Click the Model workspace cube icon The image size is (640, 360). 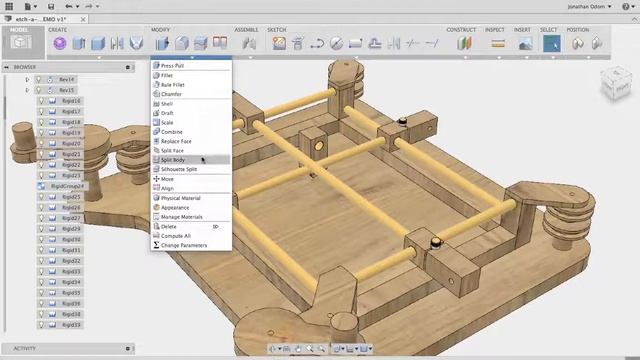pos(21,42)
